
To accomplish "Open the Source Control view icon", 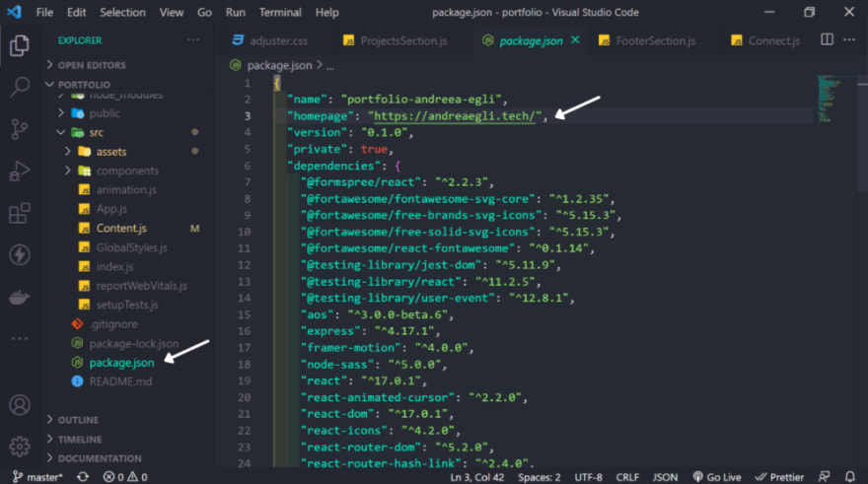I will click(x=20, y=129).
